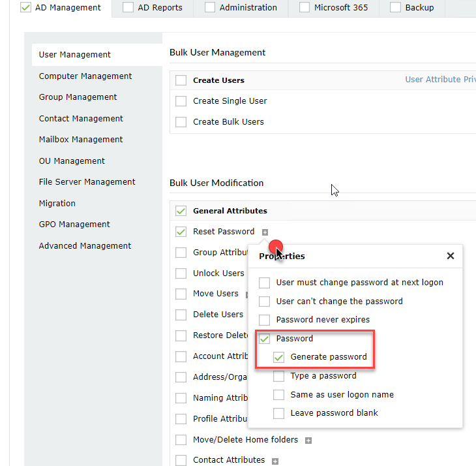Expand Reset Password properties plus icon
476x466 pixels.
click(x=265, y=232)
